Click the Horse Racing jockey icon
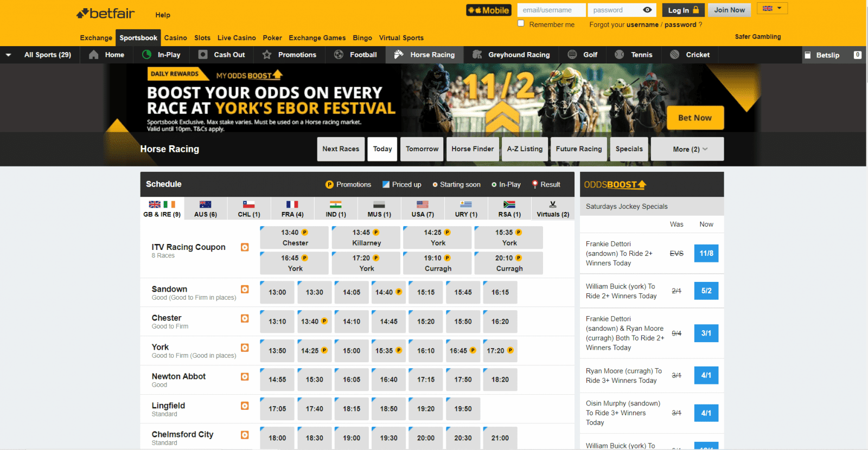 click(x=399, y=55)
